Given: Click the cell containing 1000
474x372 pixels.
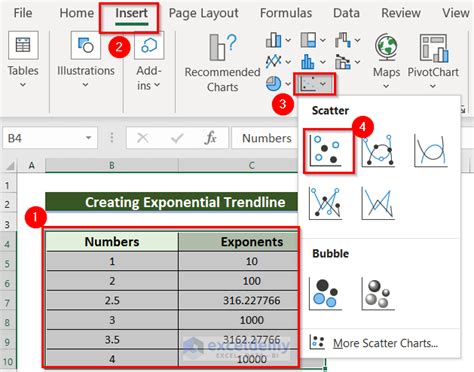Looking at the screenshot, I should click(238, 320).
